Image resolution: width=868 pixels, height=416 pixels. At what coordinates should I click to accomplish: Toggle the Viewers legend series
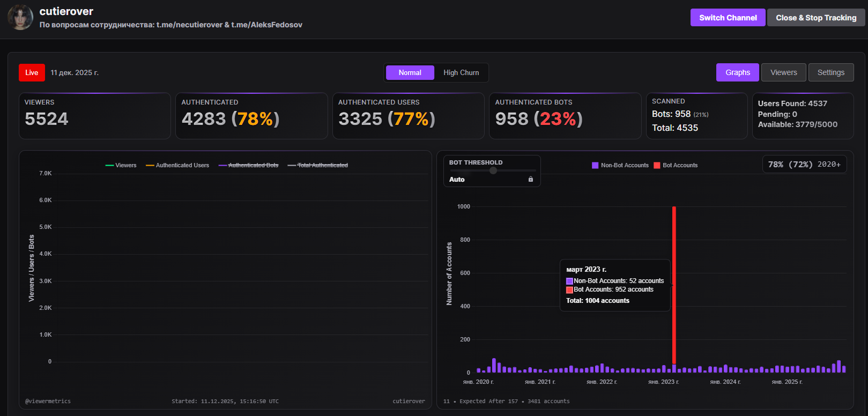click(x=121, y=165)
